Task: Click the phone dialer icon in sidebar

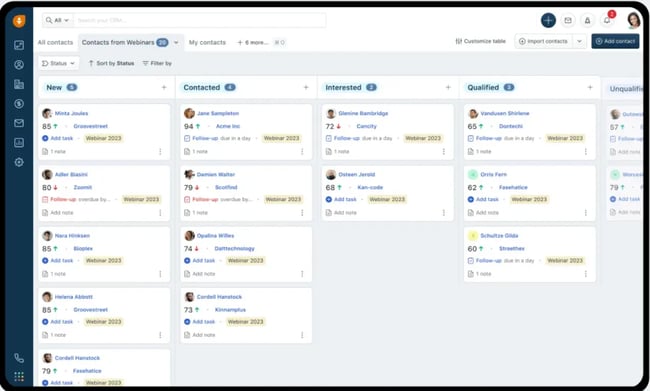Action: tap(19, 358)
